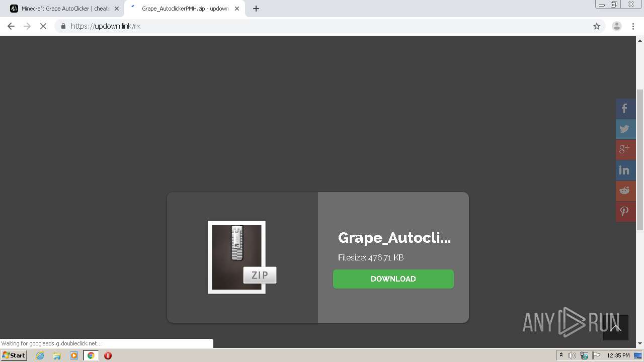Stop loading the page
Image resolution: width=644 pixels, height=362 pixels.
click(x=43, y=26)
